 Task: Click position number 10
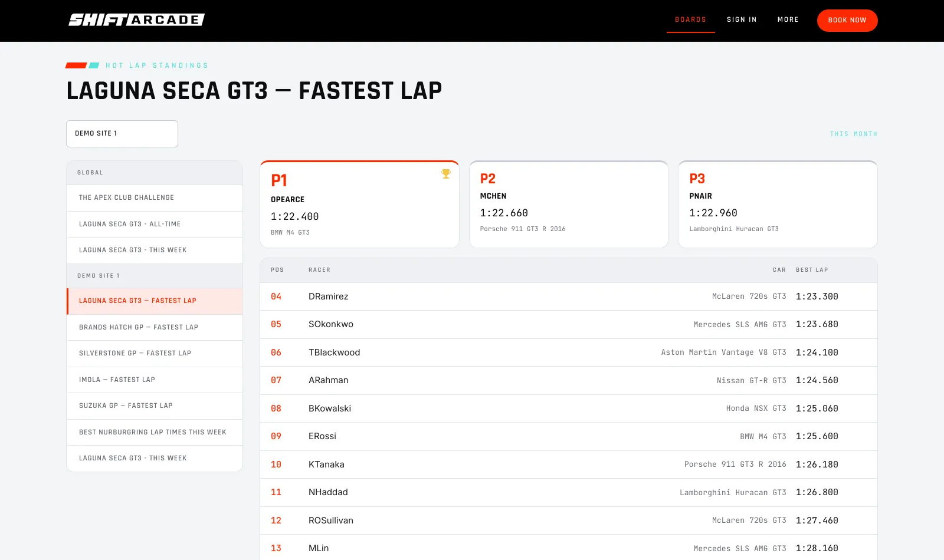pyautogui.click(x=276, y=465)
